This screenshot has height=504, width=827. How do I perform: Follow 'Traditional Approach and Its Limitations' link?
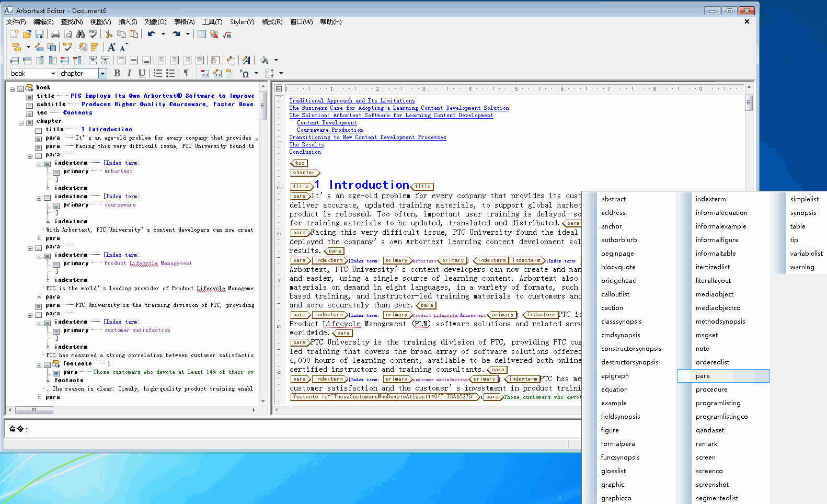click(x=352, y=100)
